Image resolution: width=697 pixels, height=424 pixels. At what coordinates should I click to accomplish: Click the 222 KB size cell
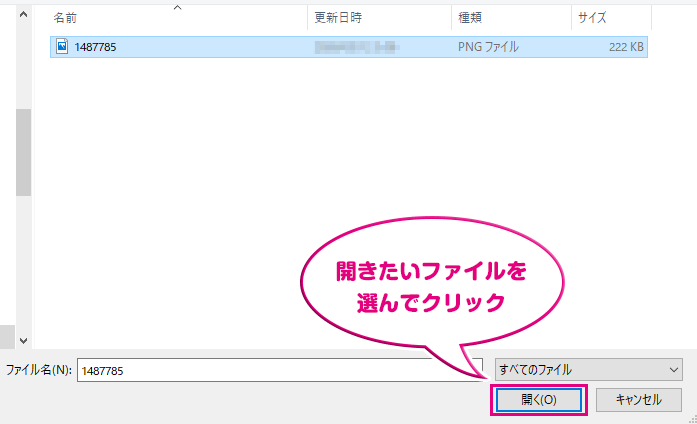626,47
